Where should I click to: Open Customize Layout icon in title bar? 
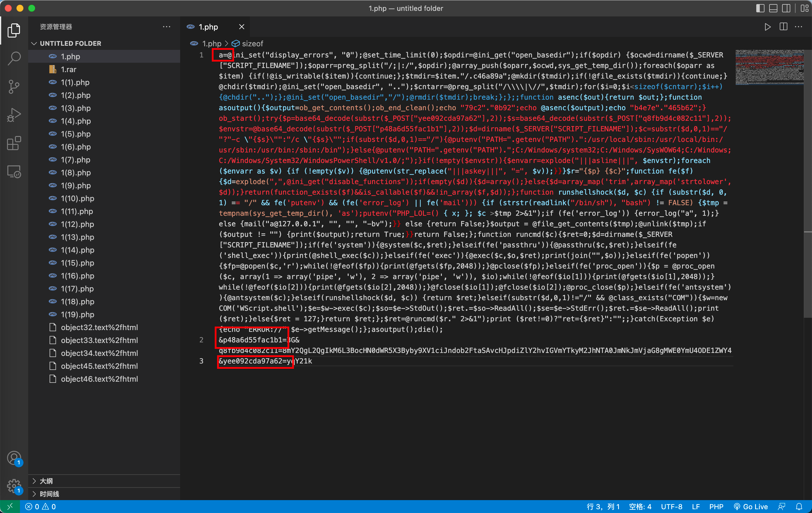[x=804, y=8]
